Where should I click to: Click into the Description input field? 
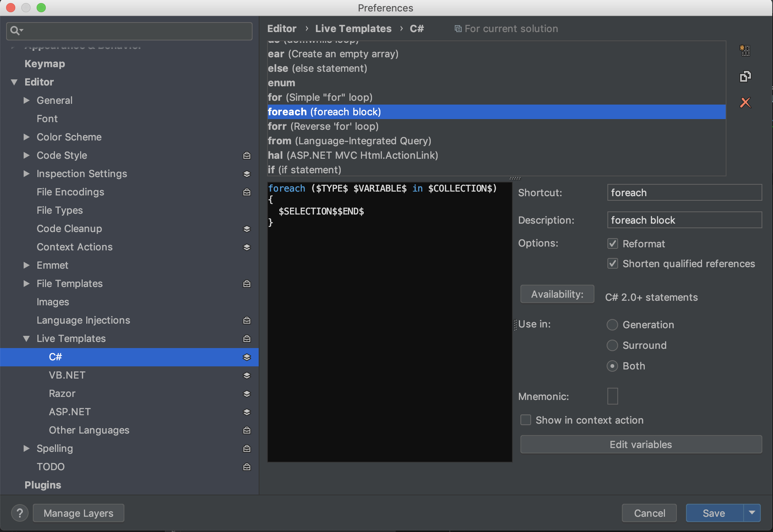point(684,220)
